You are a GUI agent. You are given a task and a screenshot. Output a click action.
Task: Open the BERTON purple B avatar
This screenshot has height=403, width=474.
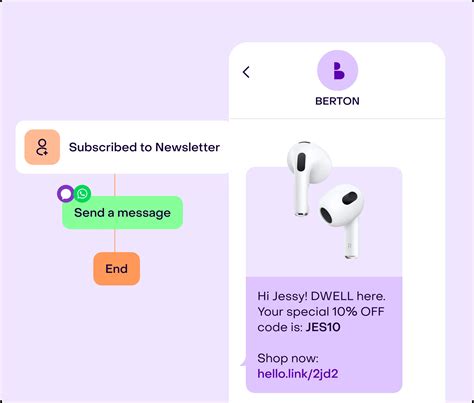click(337, 70)
